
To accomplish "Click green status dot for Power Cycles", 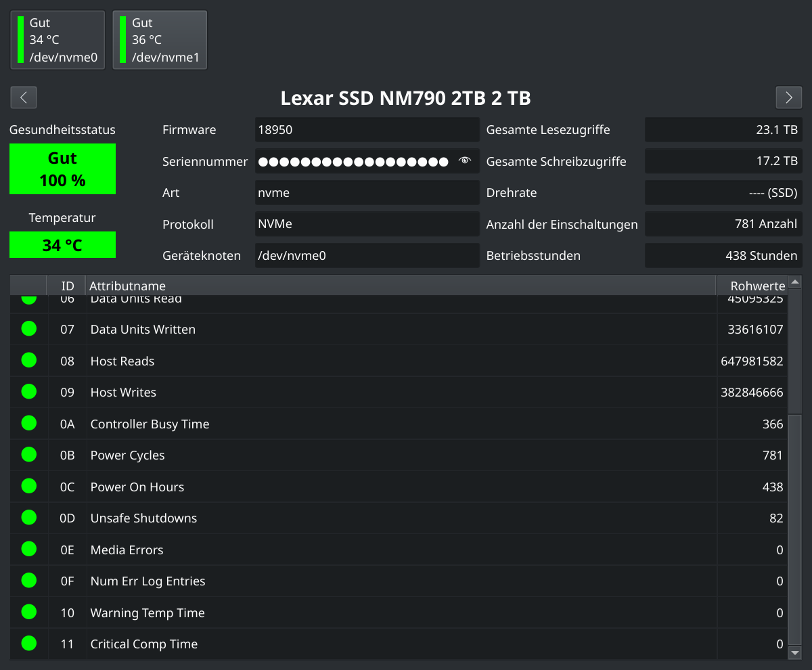I will click(x=28, y=455).
